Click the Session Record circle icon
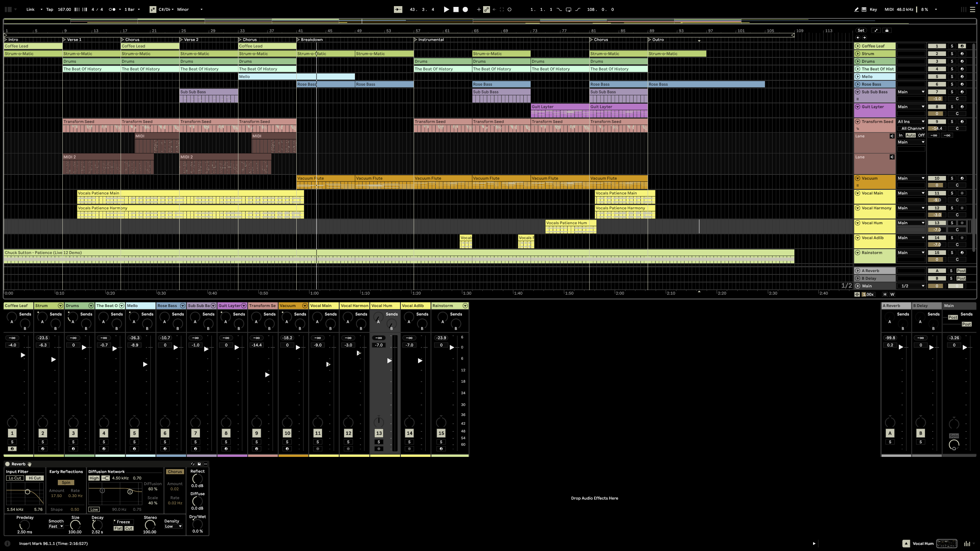980x551 pixels. 510,10
